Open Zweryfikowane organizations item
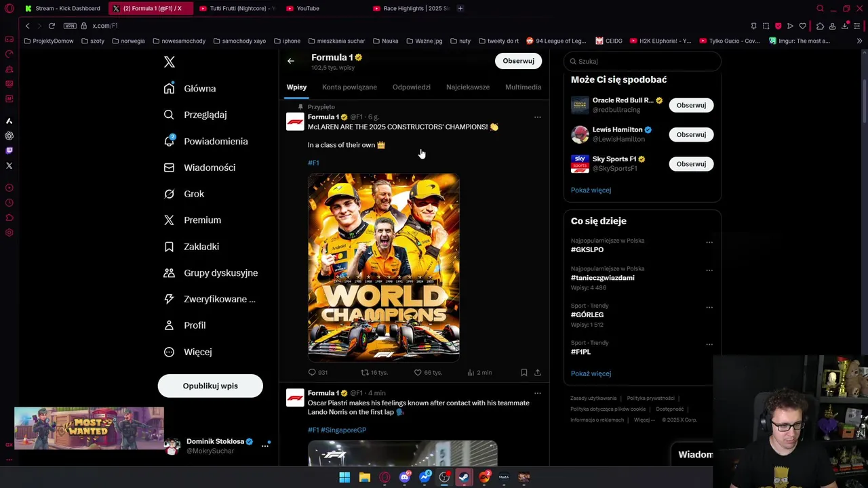 (210, 299)
